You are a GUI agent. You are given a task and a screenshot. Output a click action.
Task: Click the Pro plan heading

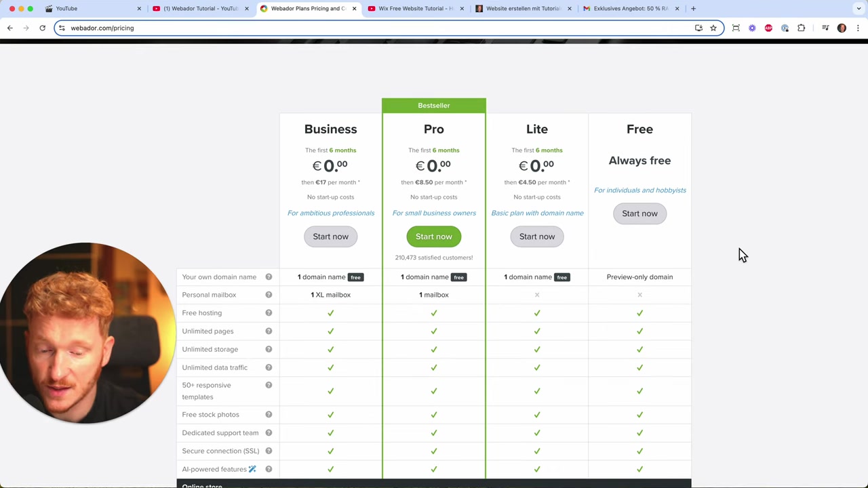tap(434, 129)
